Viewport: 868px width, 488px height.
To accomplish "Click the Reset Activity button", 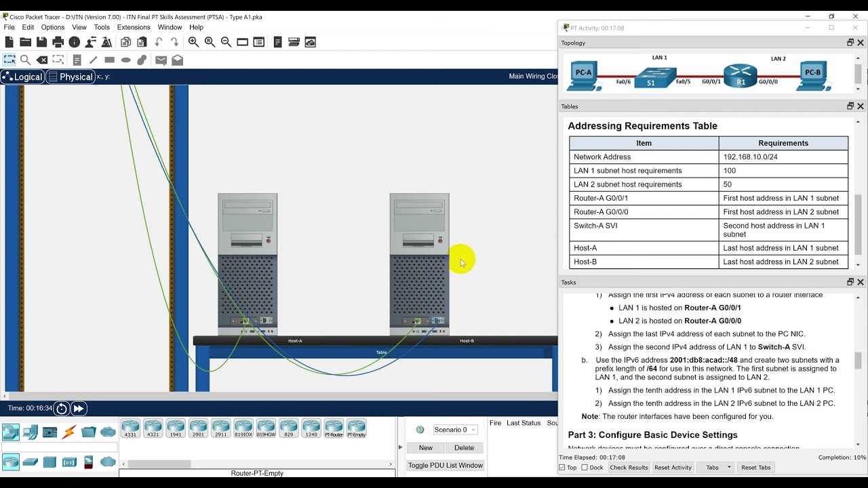I will pyautogui.click(x=673, y=468).
